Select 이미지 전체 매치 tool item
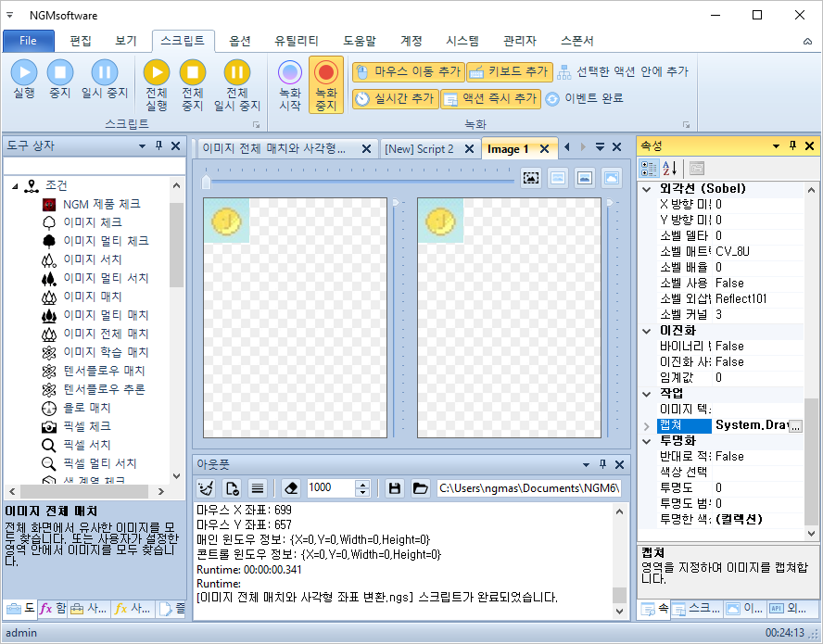823x644 pixels. point(106,334)
